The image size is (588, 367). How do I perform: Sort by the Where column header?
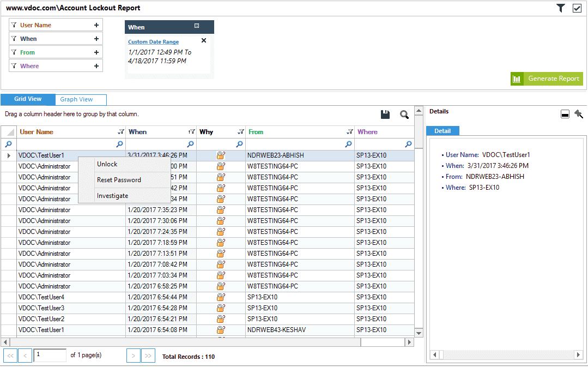pyautogui.click(x=367, y=132)
